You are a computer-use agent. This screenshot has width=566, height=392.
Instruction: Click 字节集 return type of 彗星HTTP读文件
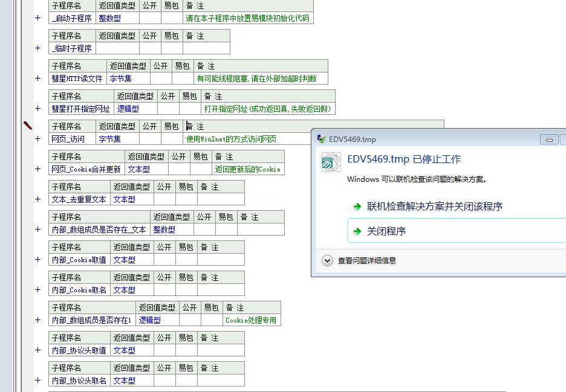(120, 79)
